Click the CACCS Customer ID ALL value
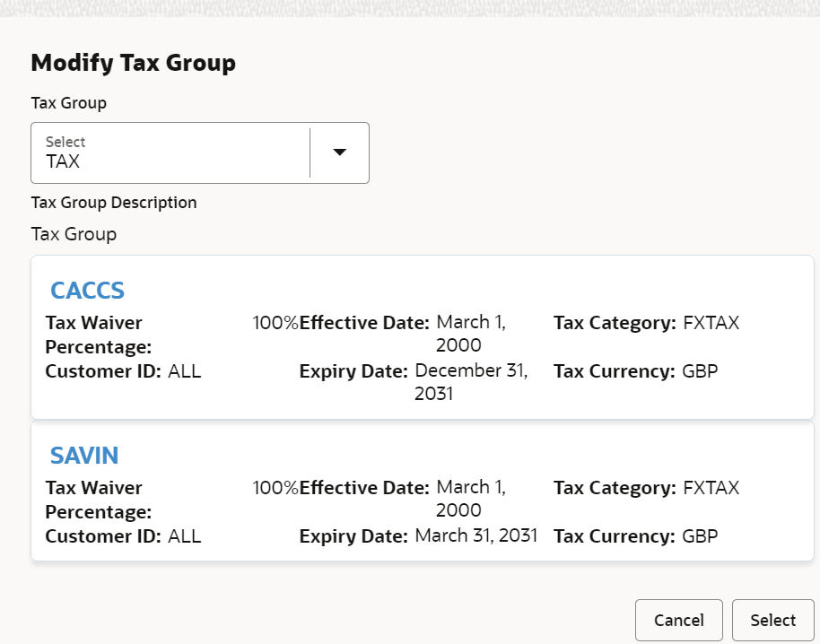 185,371
